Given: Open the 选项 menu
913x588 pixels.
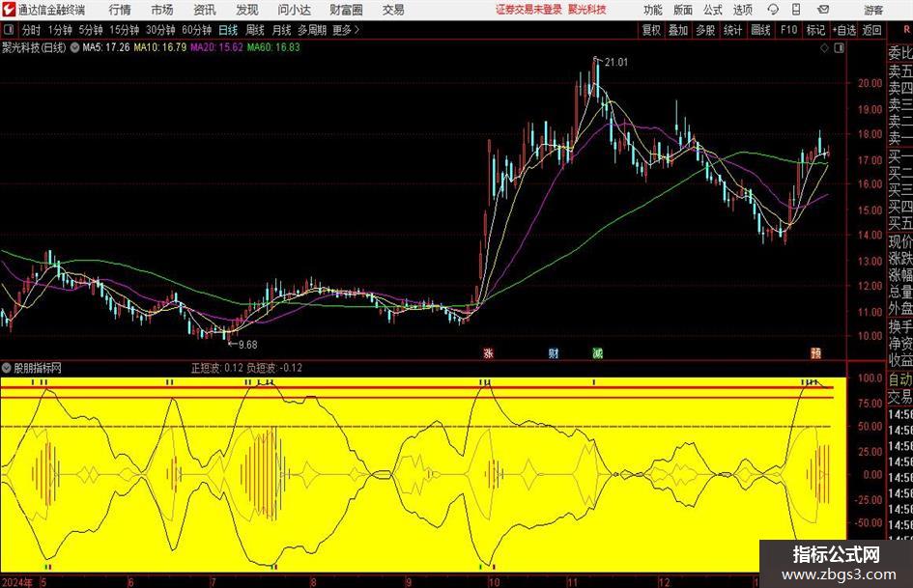Looking at the screenshot, I should (742, 10).
